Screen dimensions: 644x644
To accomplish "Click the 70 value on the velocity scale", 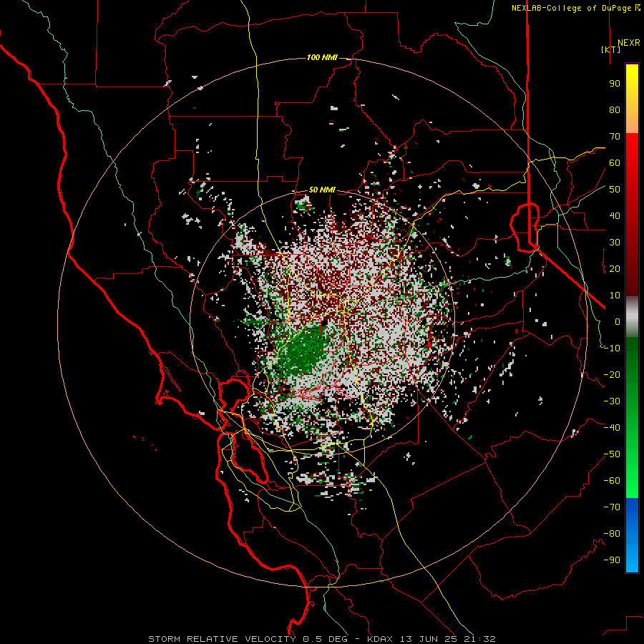I will pos(615,137).
